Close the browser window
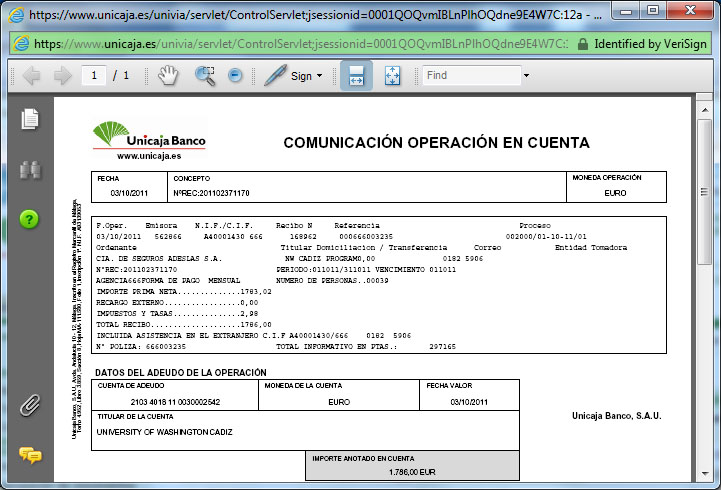 pyautogui.click(x=690, y=11)
